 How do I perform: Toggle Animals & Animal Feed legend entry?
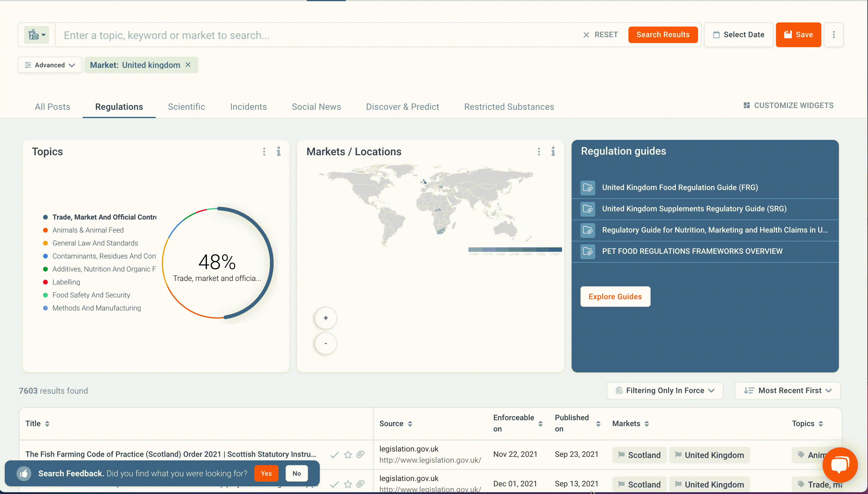pos(88,230)
